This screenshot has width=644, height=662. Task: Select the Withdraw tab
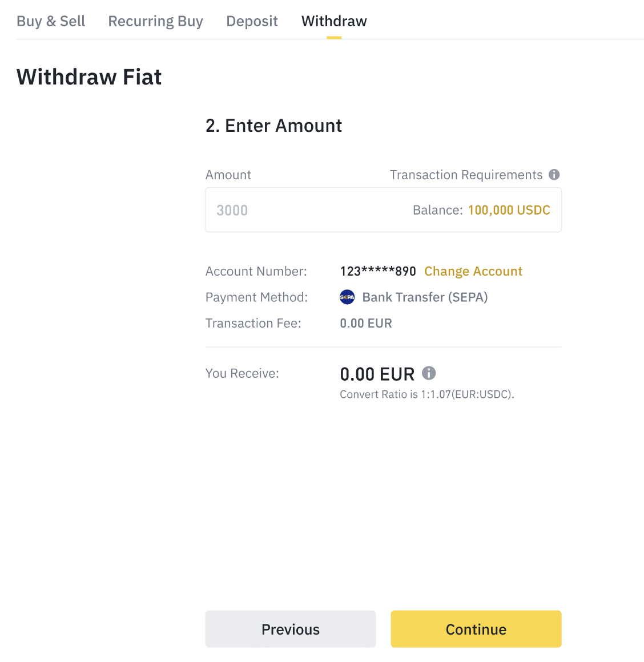[x=334, y=21]
